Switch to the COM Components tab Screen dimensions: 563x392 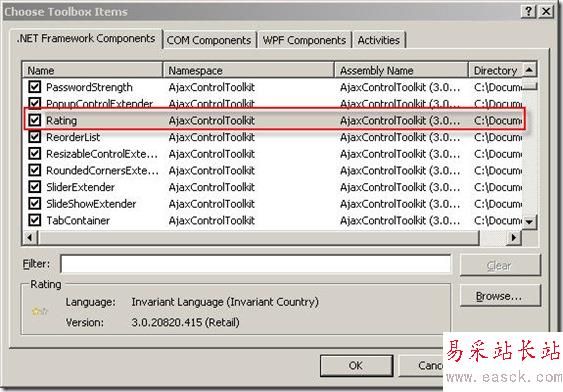[x=209, y=40]
